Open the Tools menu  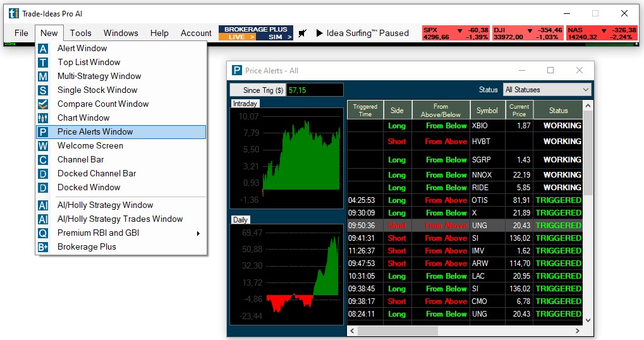tap(80, 33)
